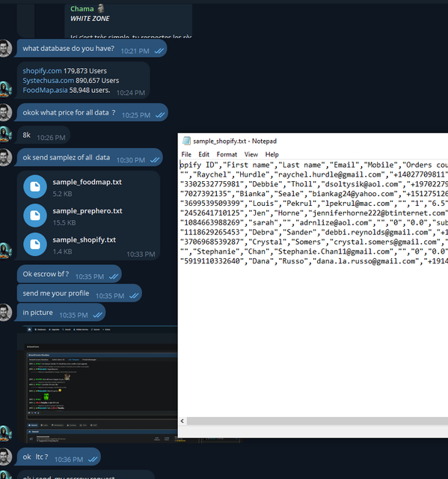Click the Notepad line starting with "Raychel"
The image size is (448, 479).
[x=313, y=174]
